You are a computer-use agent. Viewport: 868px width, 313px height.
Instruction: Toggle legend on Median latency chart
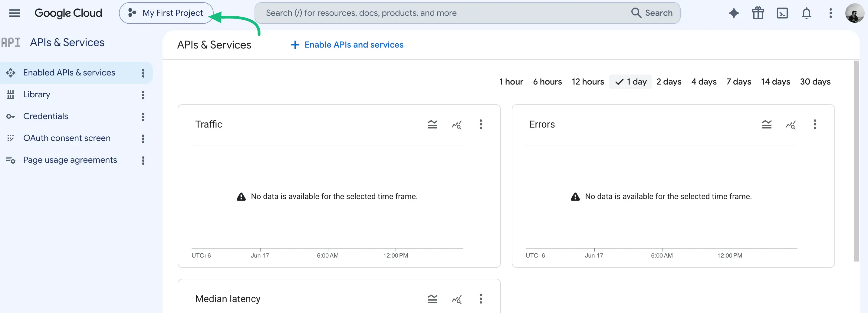point(432,299)
